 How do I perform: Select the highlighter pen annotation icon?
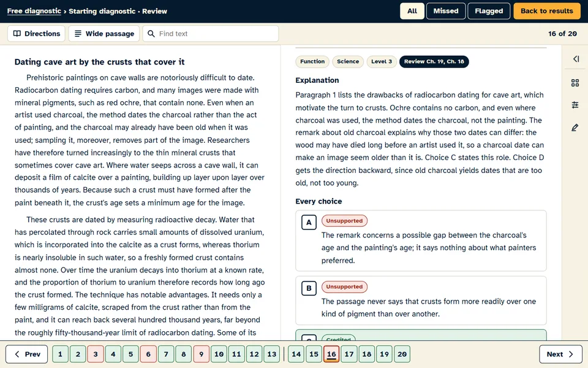coord(575,128)
